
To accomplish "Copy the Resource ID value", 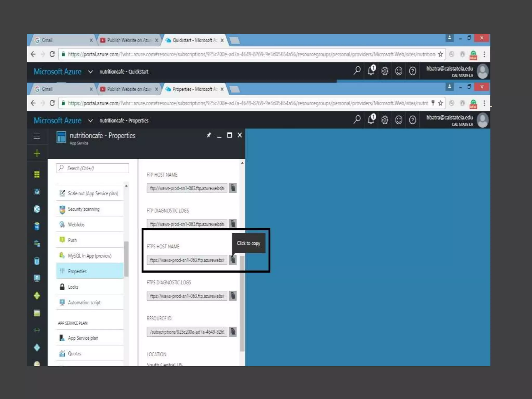I will coord(233,332).
